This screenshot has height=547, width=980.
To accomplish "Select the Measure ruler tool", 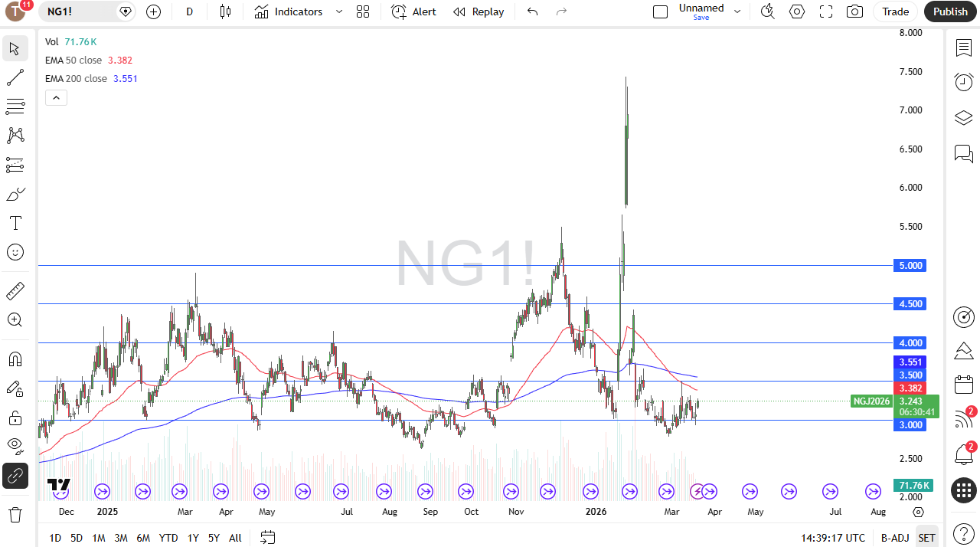I will [15, 291].
